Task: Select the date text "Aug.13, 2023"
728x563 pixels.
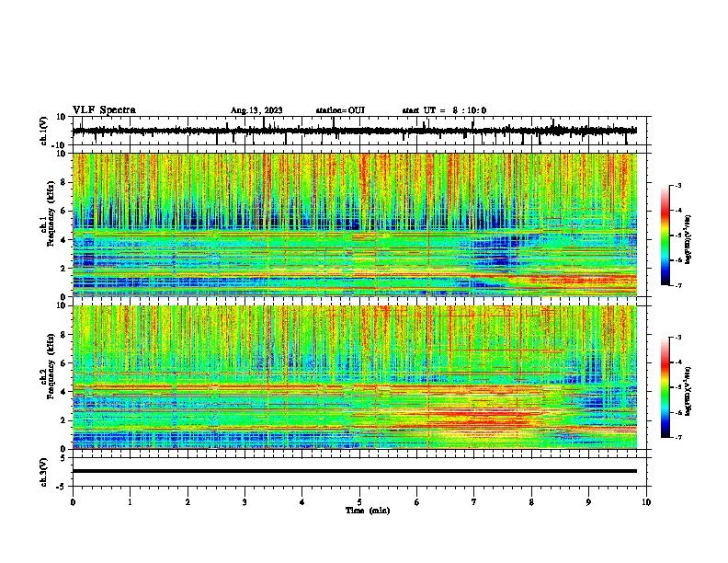Action: click(x=256, y=110)
